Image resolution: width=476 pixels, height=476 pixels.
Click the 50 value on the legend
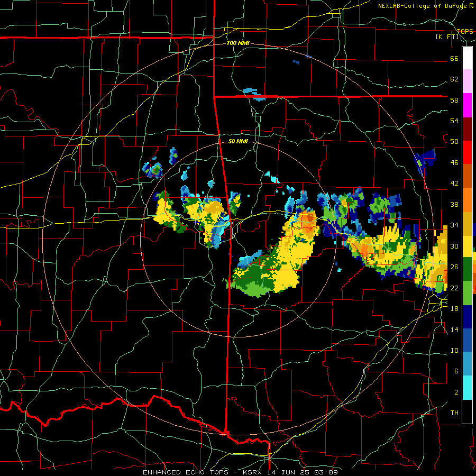coord(454,142)
